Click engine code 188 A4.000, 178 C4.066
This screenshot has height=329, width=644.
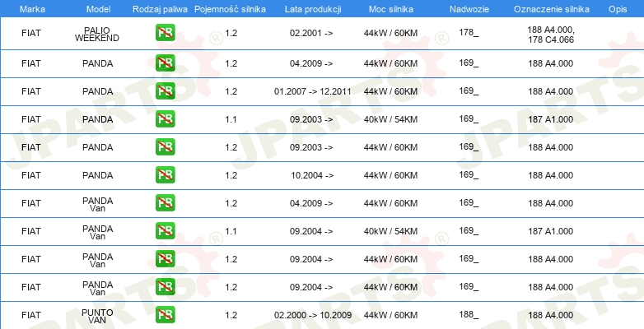coord(551,35)
